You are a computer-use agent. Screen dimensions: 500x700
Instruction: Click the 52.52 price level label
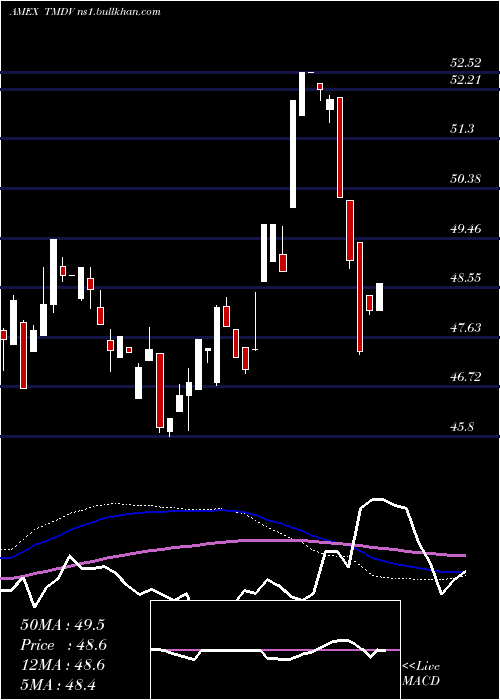465,63
